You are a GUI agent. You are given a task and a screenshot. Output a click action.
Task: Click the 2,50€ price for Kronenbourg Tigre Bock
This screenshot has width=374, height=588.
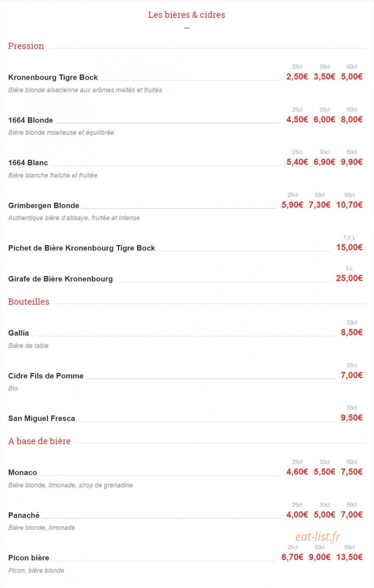point(297,77)
